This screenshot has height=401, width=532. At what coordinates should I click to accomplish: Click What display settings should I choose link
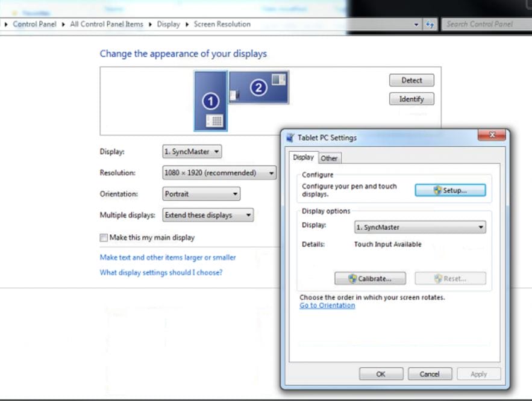pyautogui.click(x=163, y=272)
